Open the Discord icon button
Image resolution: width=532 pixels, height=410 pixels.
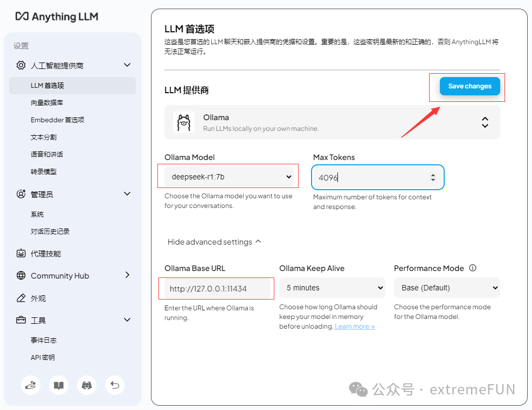point(87,385)
